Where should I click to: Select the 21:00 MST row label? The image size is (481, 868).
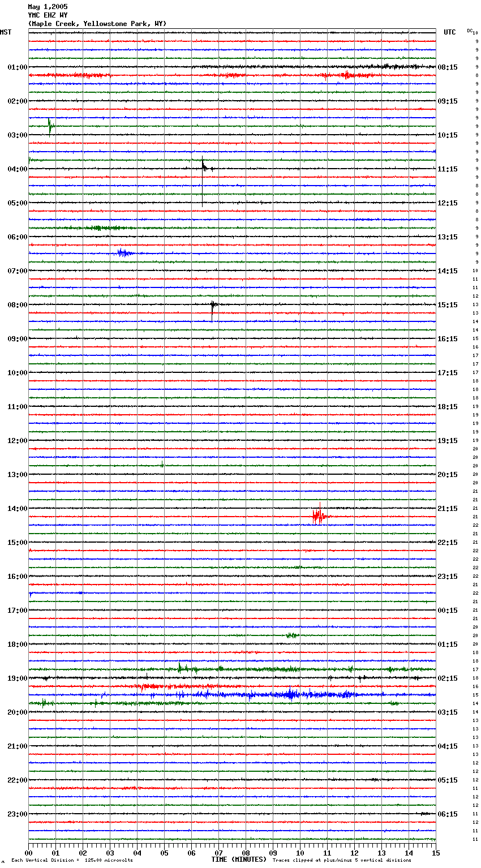[18, 746]
